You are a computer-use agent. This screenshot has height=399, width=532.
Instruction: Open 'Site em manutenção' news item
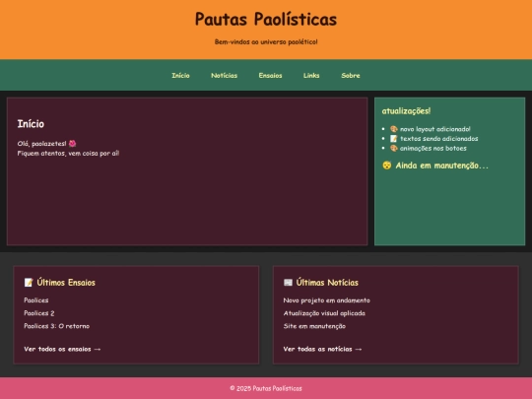314,326
